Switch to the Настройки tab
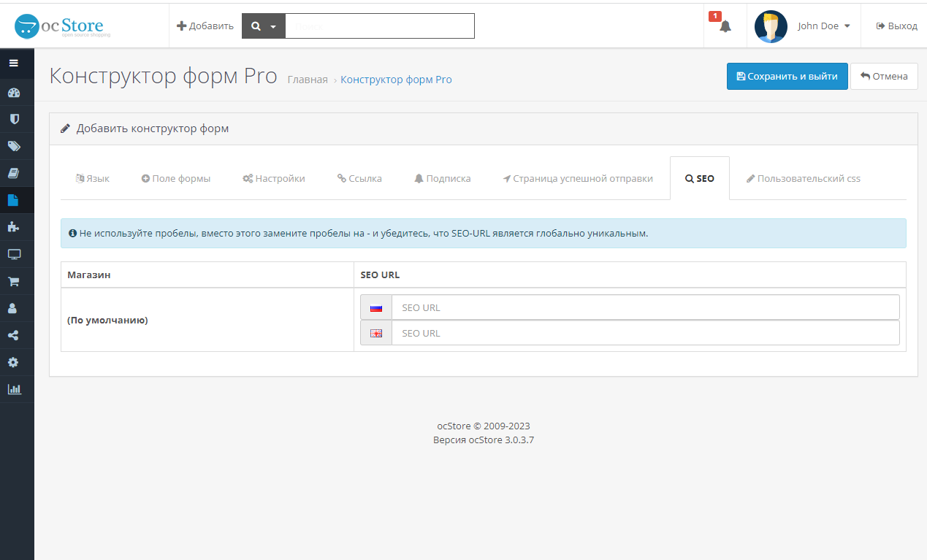The image size is (927, 560). click(x=274, y=179)
